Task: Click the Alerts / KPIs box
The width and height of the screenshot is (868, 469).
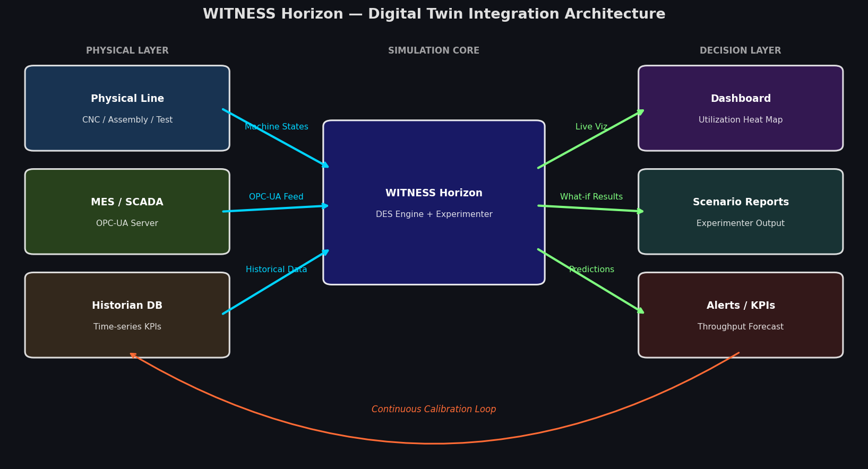Action: (741, 315)
